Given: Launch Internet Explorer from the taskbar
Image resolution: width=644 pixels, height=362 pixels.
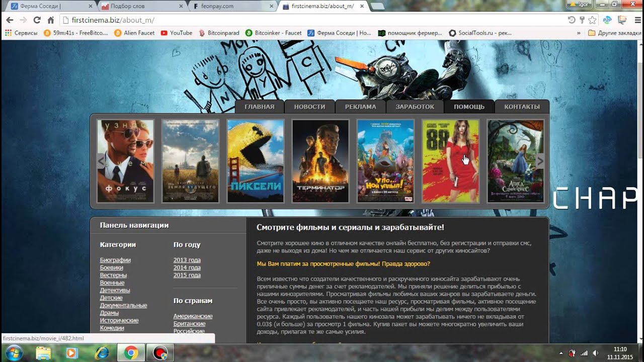Looking at the screenshot, I should (101, 353).
